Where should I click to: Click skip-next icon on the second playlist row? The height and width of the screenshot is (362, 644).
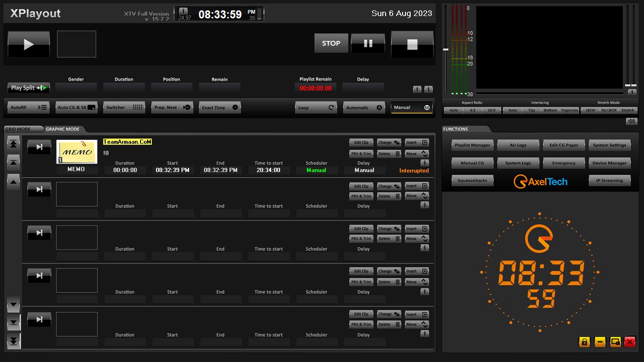39,189
